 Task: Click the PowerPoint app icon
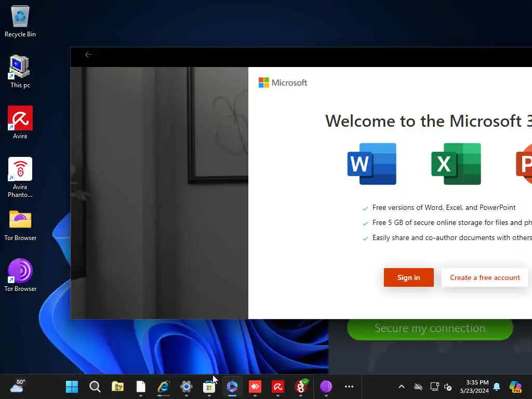pyautogui.click(x=524, y=164)
